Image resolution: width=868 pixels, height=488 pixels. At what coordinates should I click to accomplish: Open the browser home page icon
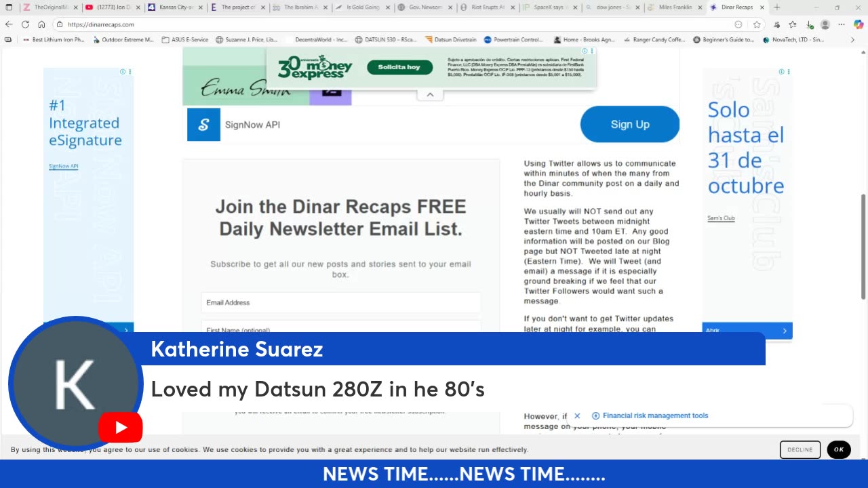(41, 24)
